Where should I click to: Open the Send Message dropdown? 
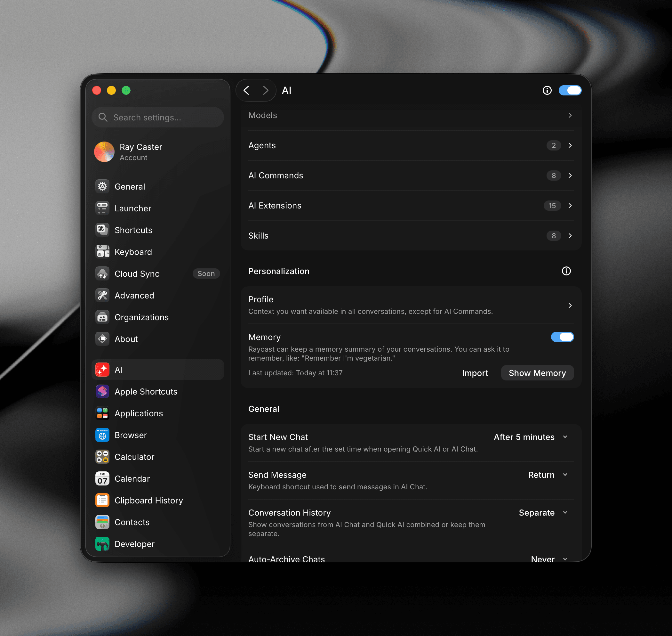point(548,475)
